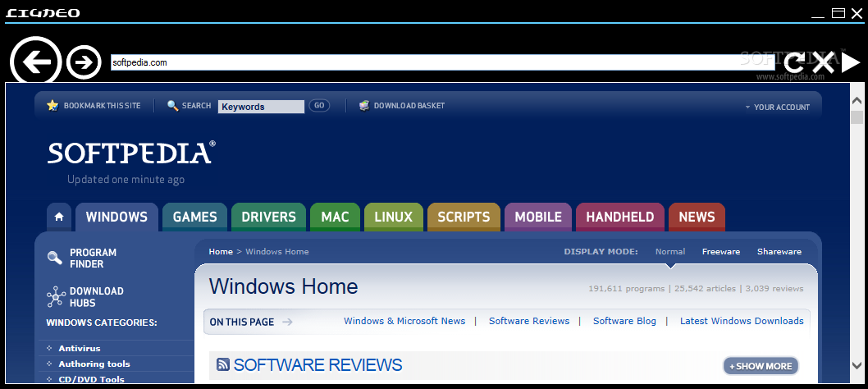
Task: Switch to the GAMES tab
Action: tap(195, 217)
